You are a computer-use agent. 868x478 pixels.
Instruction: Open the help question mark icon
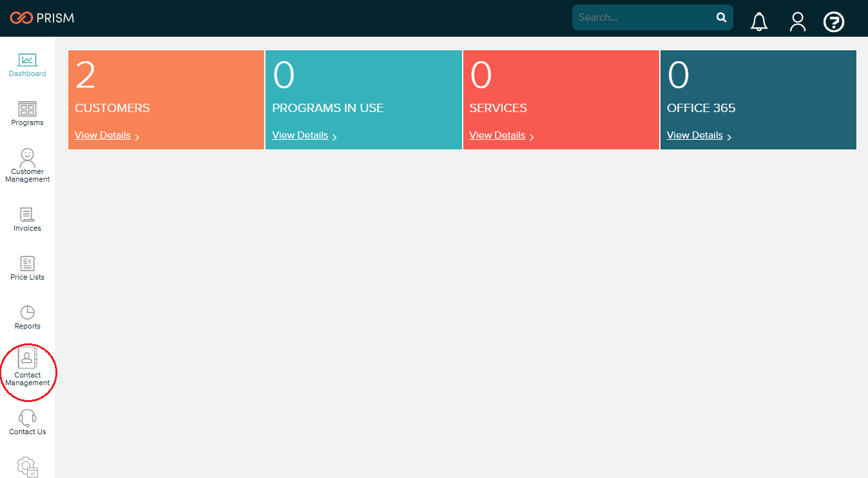click(833, 21)
